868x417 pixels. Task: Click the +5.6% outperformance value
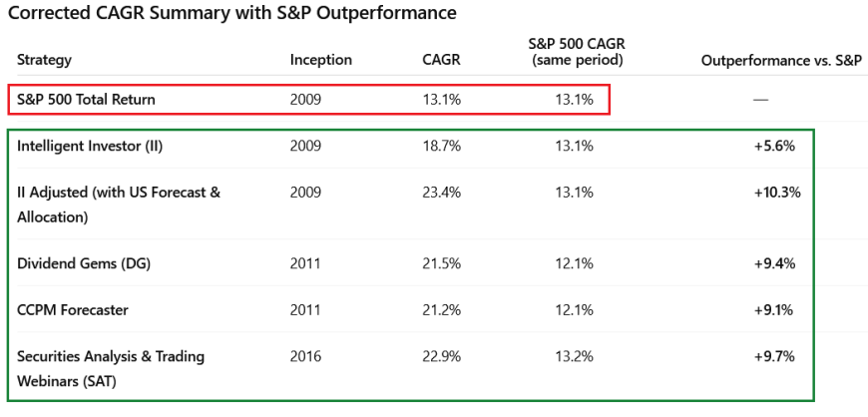point(774,146)
